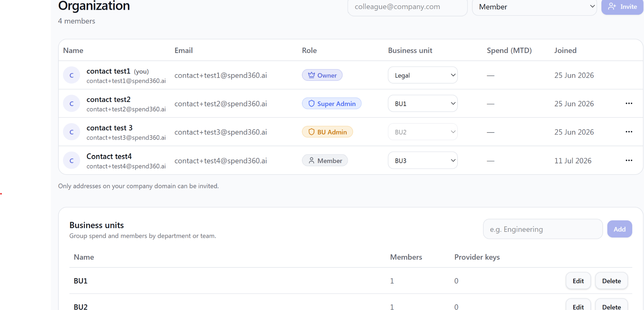This screenshot has height=310, width=644.
Task: Click the Add business unit button
Action: (620, 229)
